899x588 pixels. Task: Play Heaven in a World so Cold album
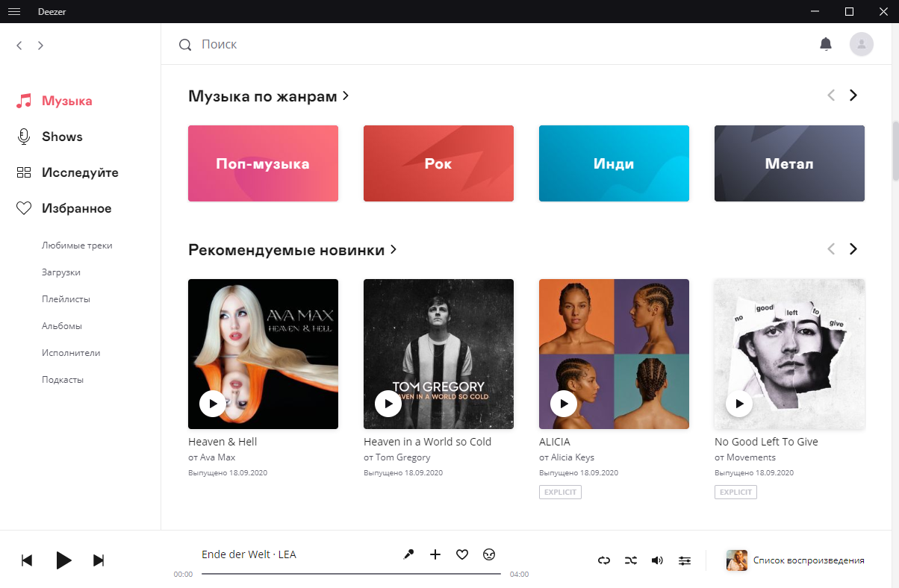pyautogui.click(x=388, y=404)
